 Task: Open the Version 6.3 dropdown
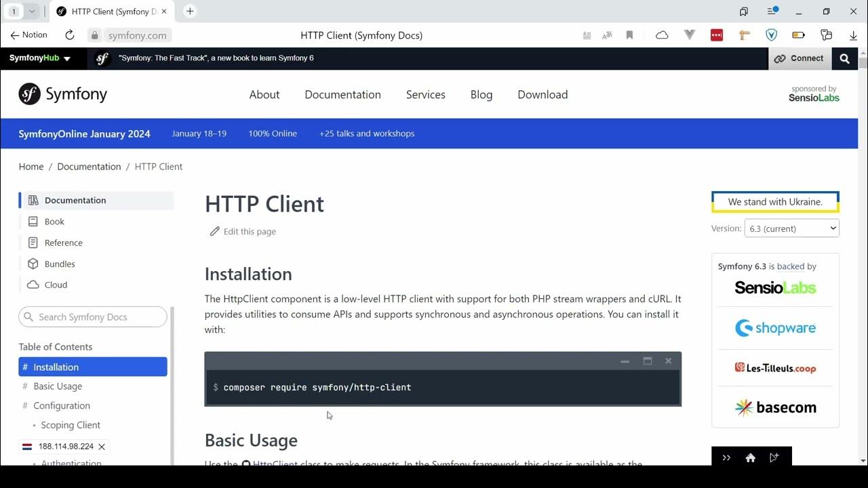[791, 228]
